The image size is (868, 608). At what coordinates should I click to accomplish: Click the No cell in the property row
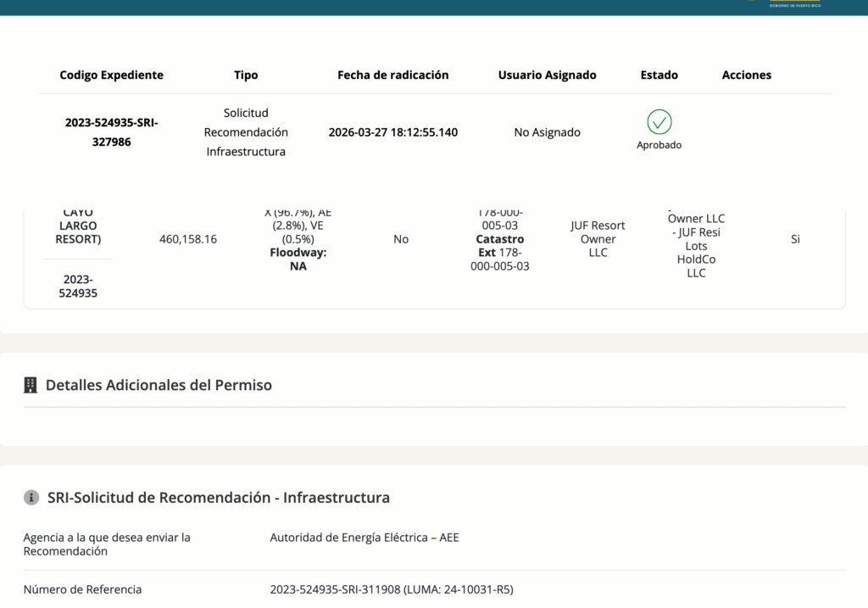(401, 238)
